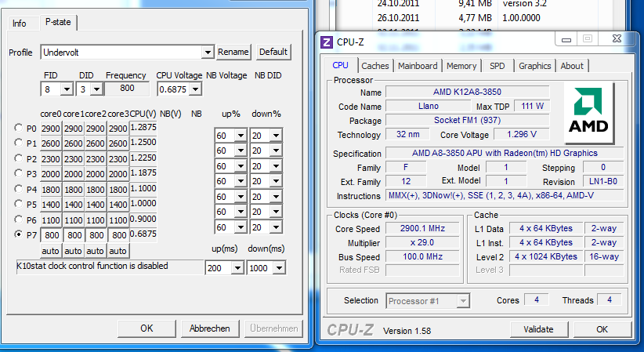Open the Mainboard tab in CPU-Z
644x352 pixels.
pos(418,66)
